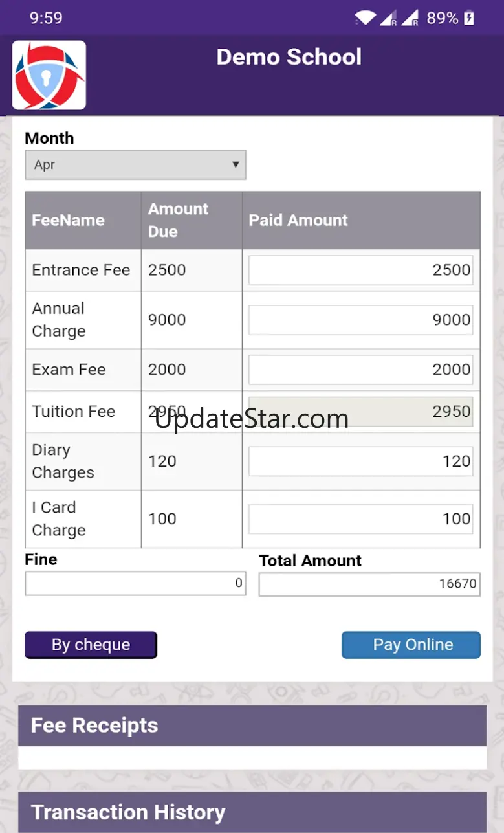Edit the I Card Charge paid amount
This screenshot has height=833, width=504.
(360, 519)
